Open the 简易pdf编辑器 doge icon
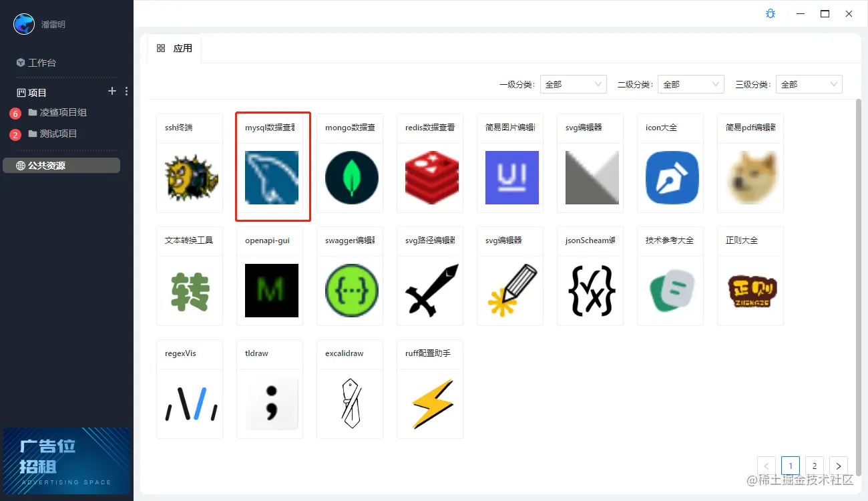This screenshot has height=501, width=868. [x=752, y=178]
